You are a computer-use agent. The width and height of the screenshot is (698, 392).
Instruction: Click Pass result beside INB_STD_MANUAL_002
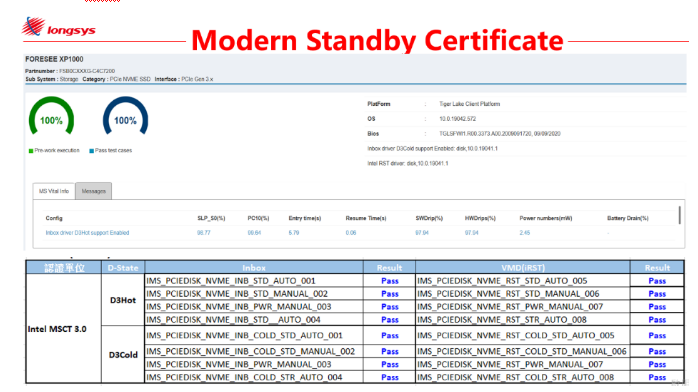[x=390, y=294]
